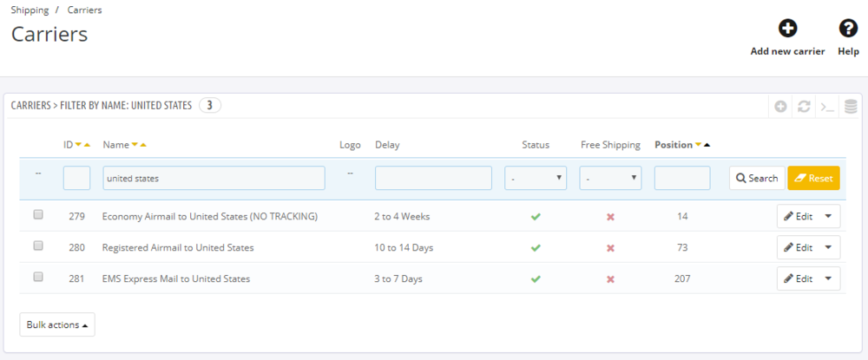The image size is (868, 360).
Task: Sort Position column ascending arrow
Action: pos(707,145)
